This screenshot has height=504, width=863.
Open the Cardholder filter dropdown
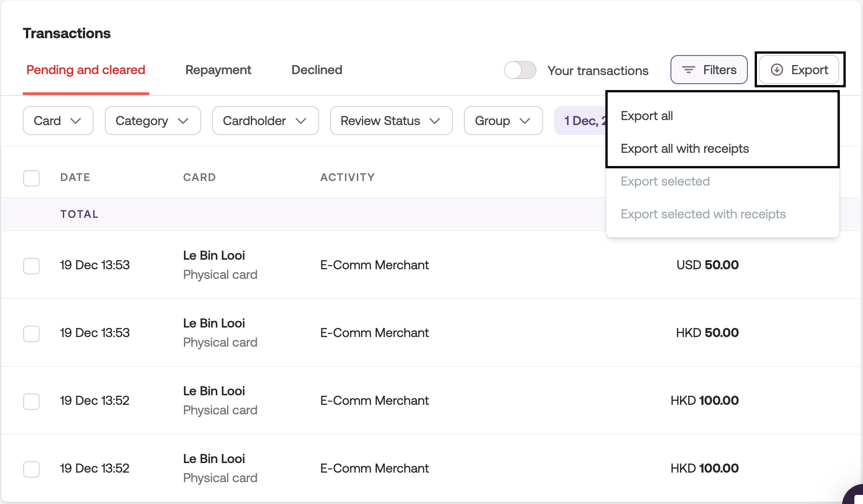pyautogui.click(x=265, y=121)
